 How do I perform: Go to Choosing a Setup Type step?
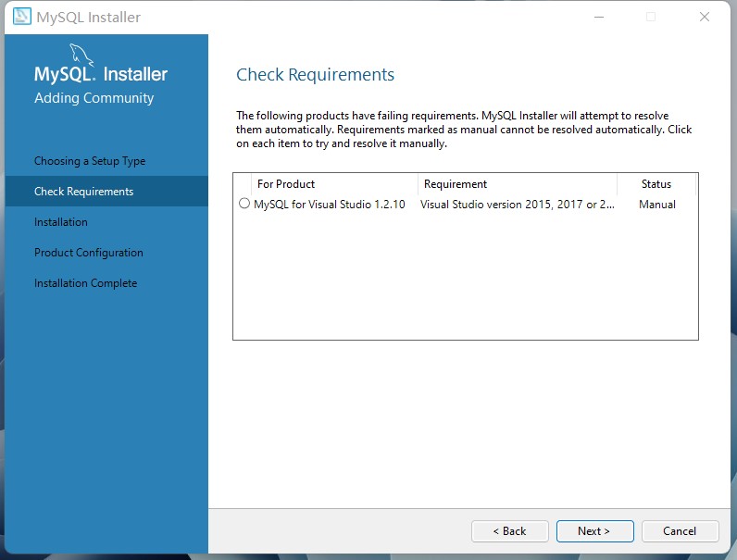[90, 161]
